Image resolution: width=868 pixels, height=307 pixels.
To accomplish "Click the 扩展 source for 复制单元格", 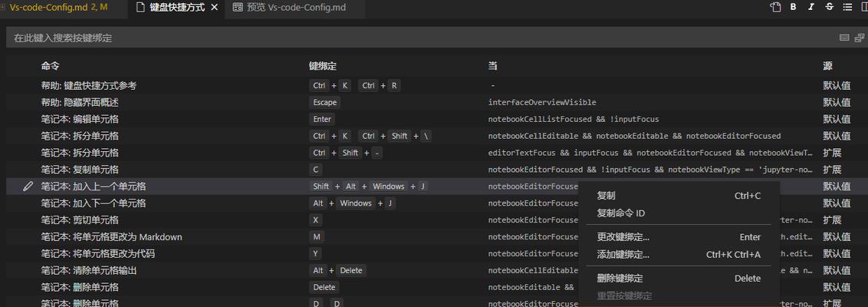I will click(832, 170).
